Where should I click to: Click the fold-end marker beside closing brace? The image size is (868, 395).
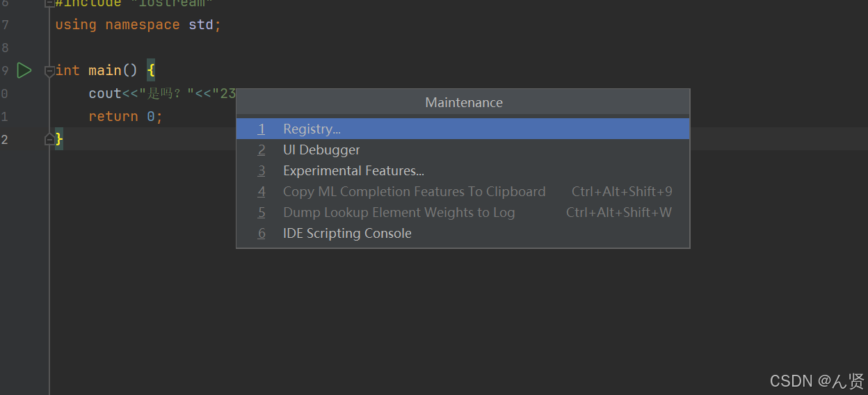click(49, 139)
